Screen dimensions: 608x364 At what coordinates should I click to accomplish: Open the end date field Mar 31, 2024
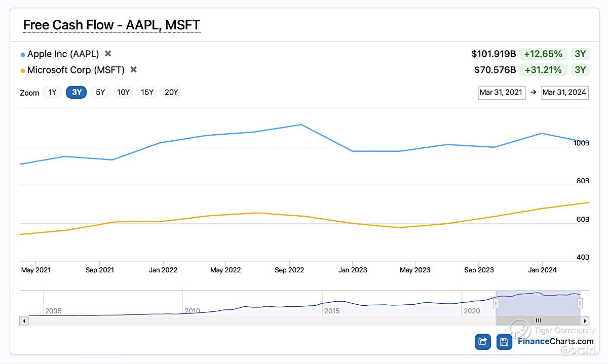pos(564,92)
